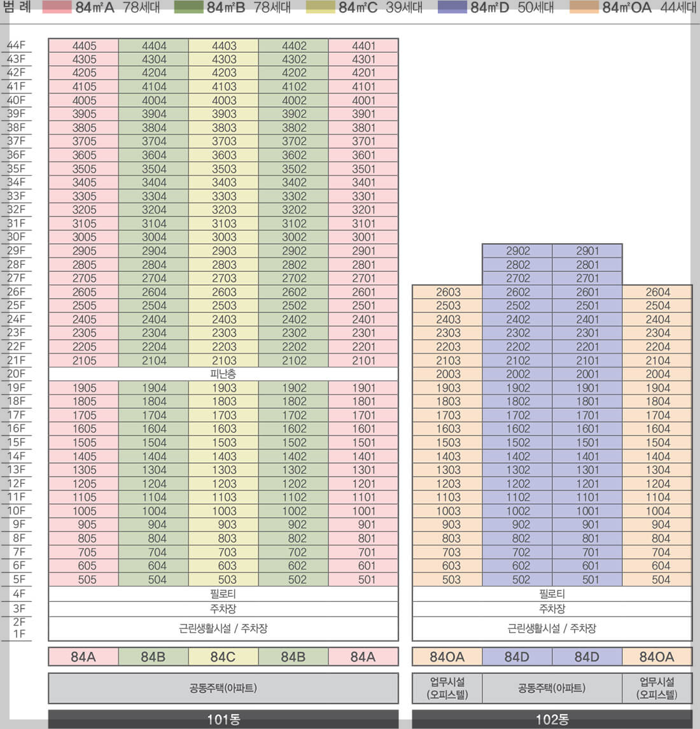Screen dimensions: 700x729
Task: Click unit 4401 cell
Action: 363,46
